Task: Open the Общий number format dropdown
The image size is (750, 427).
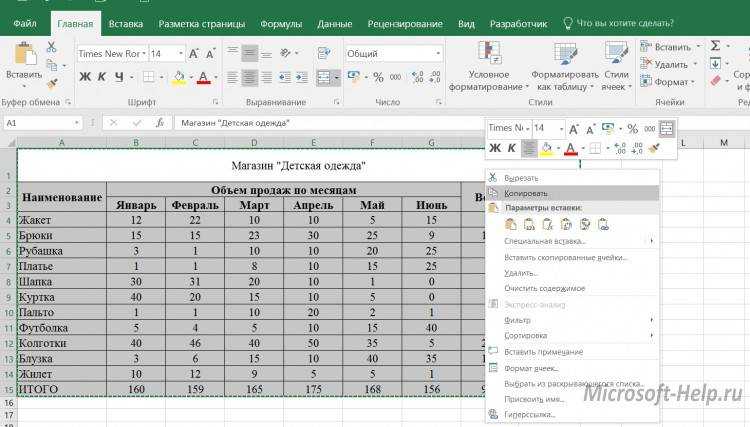Action: 438,54
